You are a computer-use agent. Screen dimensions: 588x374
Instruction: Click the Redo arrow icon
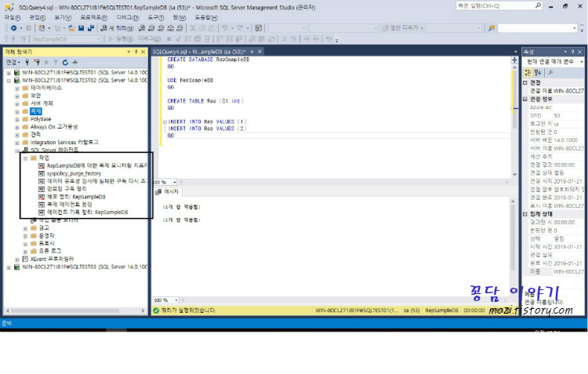(x=240, y=28)
